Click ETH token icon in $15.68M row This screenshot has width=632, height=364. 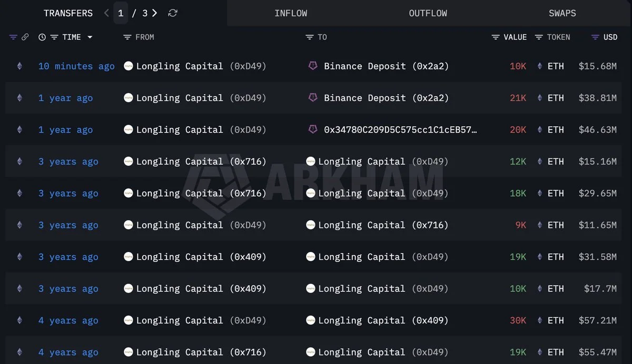point(539,66)
